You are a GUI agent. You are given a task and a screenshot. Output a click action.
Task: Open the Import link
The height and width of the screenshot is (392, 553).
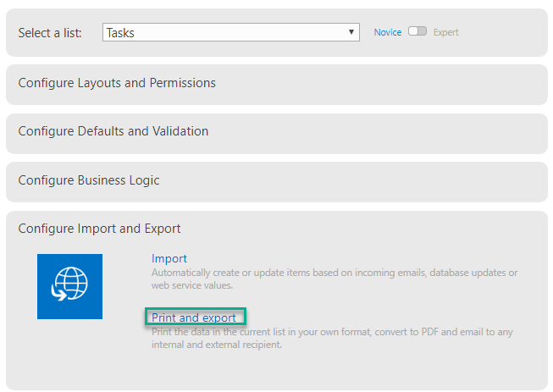click(x=169, y=258)
